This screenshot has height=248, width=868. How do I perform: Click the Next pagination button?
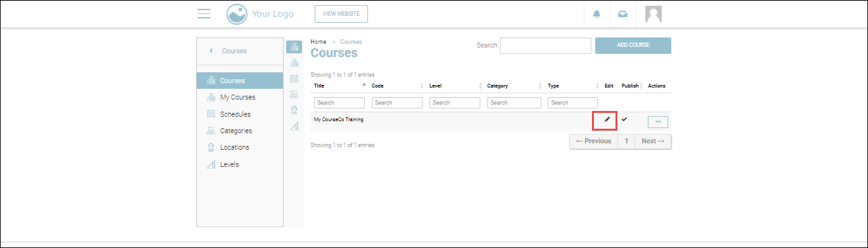point(653,141)
